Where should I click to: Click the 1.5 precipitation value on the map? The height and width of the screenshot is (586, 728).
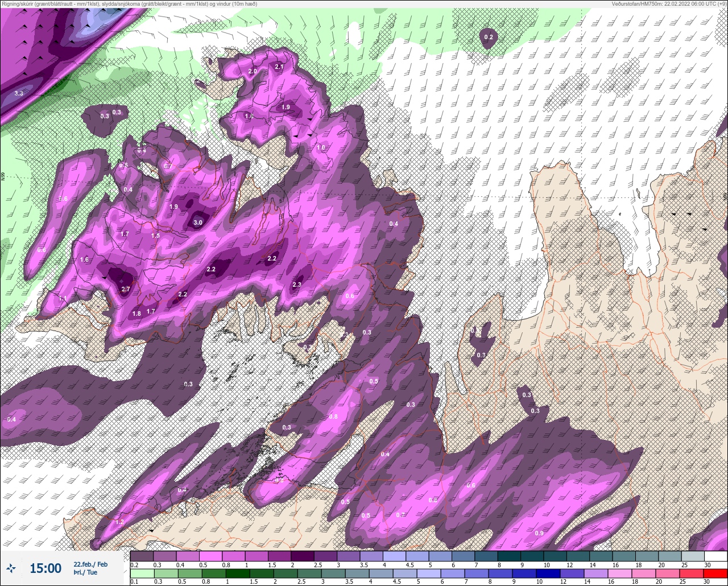155,236
